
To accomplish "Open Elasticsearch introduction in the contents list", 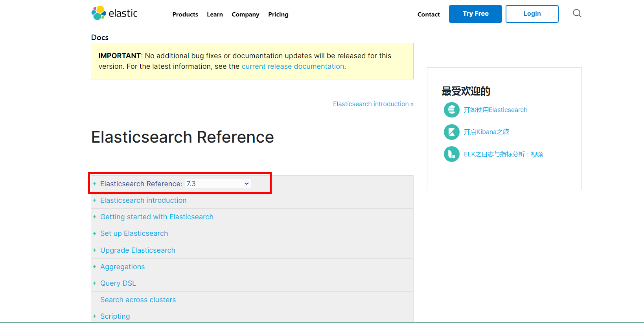I will (x=143, y=200).
